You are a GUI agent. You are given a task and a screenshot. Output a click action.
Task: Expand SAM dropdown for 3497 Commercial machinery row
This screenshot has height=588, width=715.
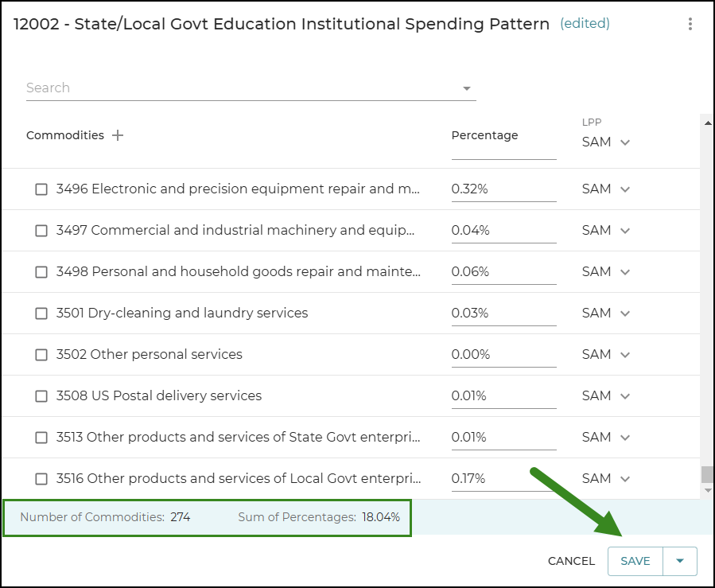point(605,231)
